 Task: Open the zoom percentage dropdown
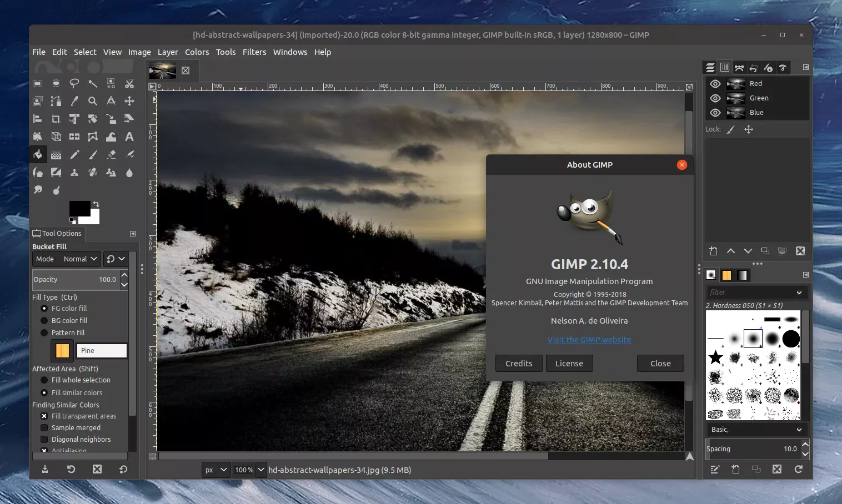click(x=249, y=470)
